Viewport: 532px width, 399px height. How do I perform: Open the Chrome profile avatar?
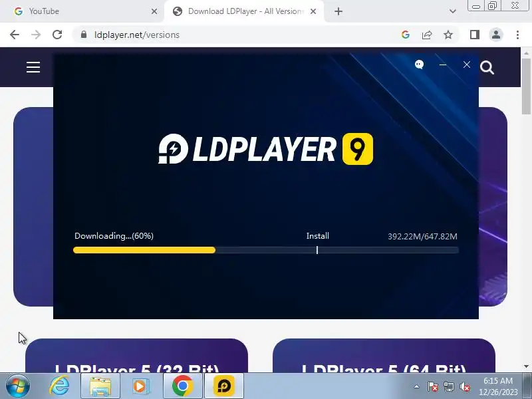pyautogui.click(x=496, y=35)
